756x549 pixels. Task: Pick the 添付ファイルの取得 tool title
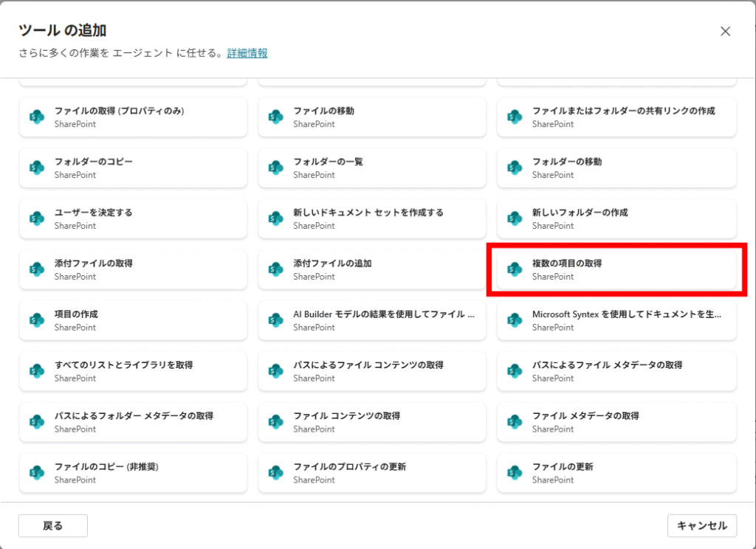(94, 263)
